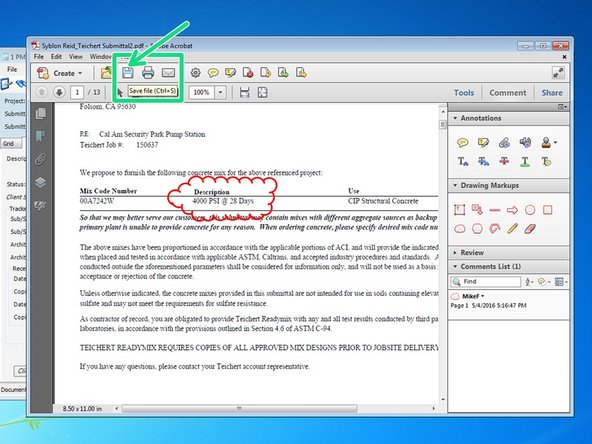Select the Eraser drawing tool
Image resolution: width=592 pixels, height=444 pixels.
tap(530, 229)
